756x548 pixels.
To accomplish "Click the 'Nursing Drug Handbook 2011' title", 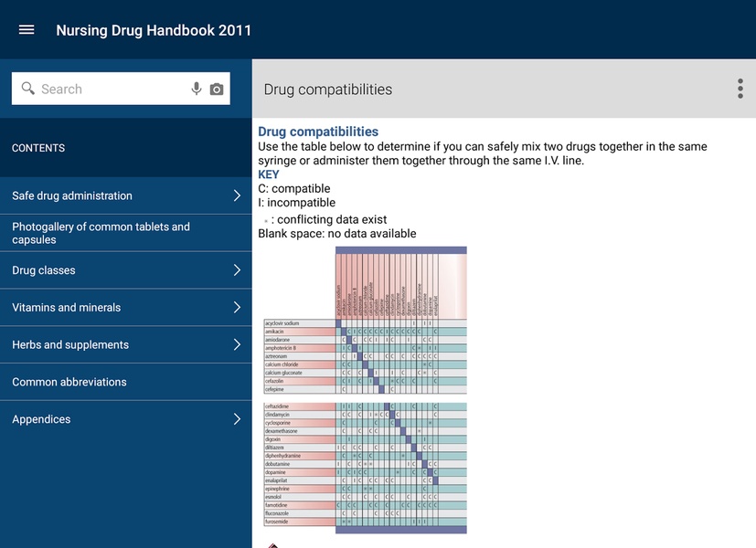I will point(154,30).
